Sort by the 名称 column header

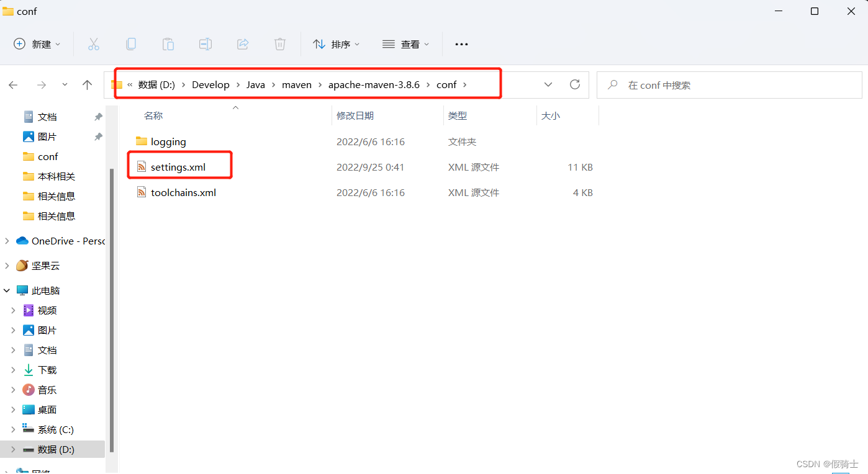(x=153, y=115)
